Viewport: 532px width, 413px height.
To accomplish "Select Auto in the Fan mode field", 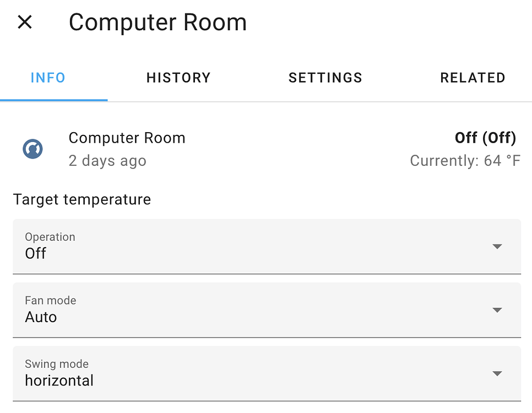I will tap(40, 317).
